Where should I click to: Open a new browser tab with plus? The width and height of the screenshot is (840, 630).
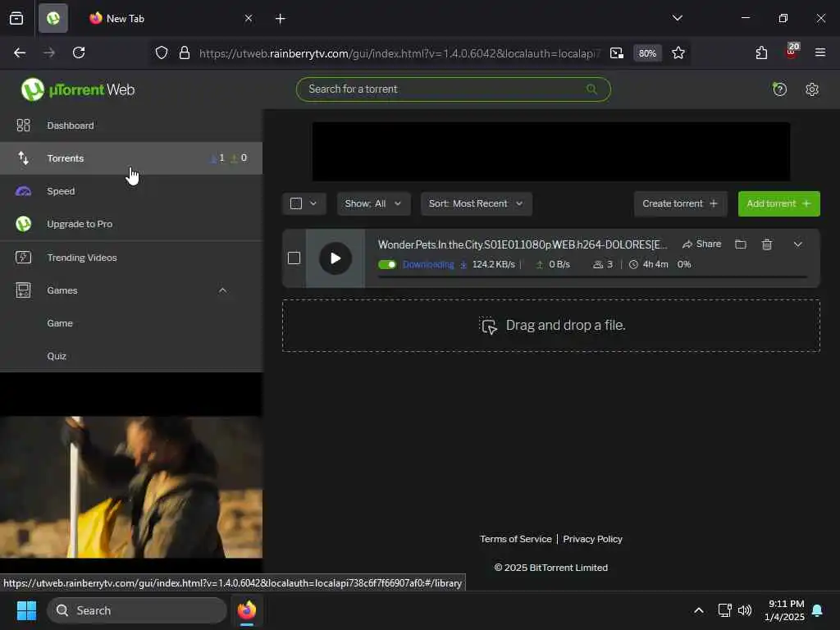[281, 19]
